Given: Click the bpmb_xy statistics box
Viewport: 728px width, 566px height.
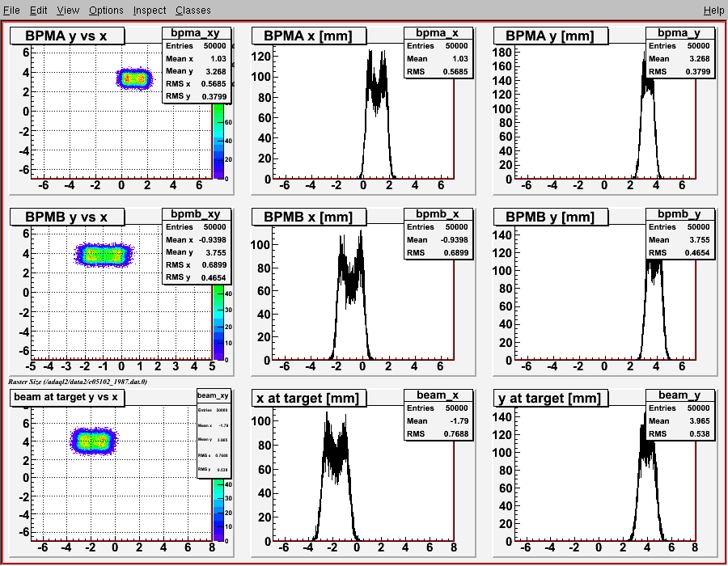Looking at the screenshot, I should (197, 246).
